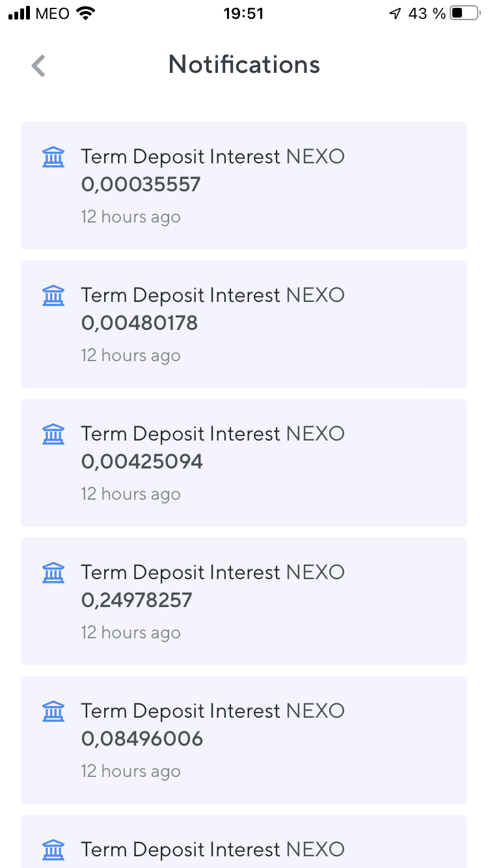Viewport: 488px width, 868px height.
Task: Open the 0,00425094 NEXO interest notification
Action: click(244, 463)
